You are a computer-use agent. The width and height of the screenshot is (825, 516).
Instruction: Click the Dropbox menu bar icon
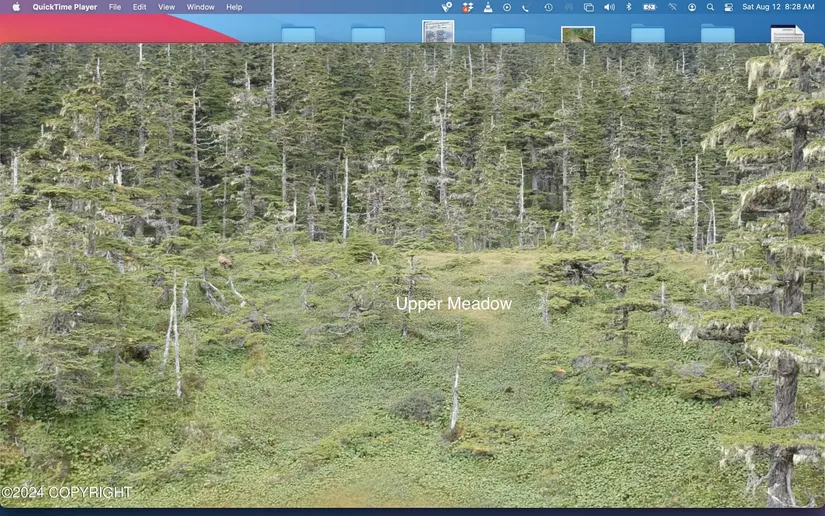[467, 7]
